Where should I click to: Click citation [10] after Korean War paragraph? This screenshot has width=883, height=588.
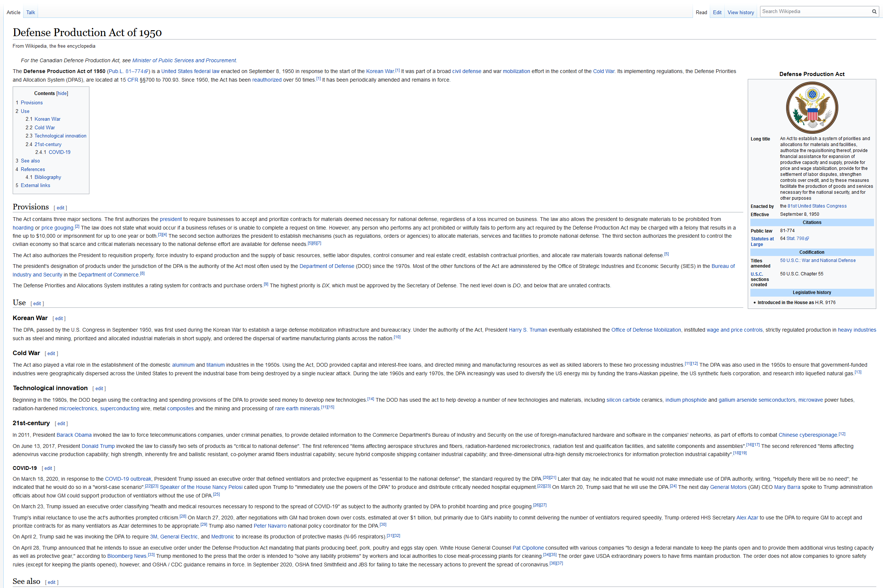[x=397, y=337]
